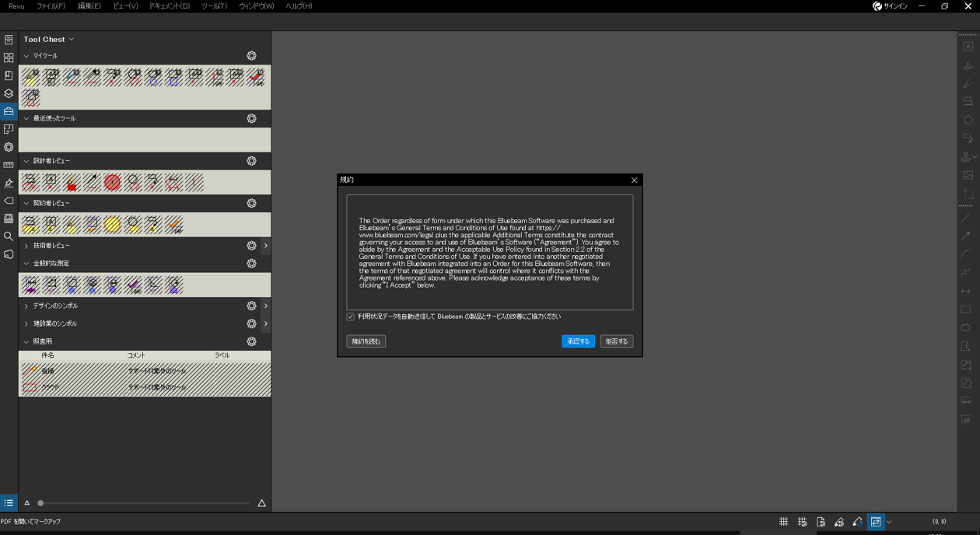Open settings gear for マイツール

click(x=251, y=56)
